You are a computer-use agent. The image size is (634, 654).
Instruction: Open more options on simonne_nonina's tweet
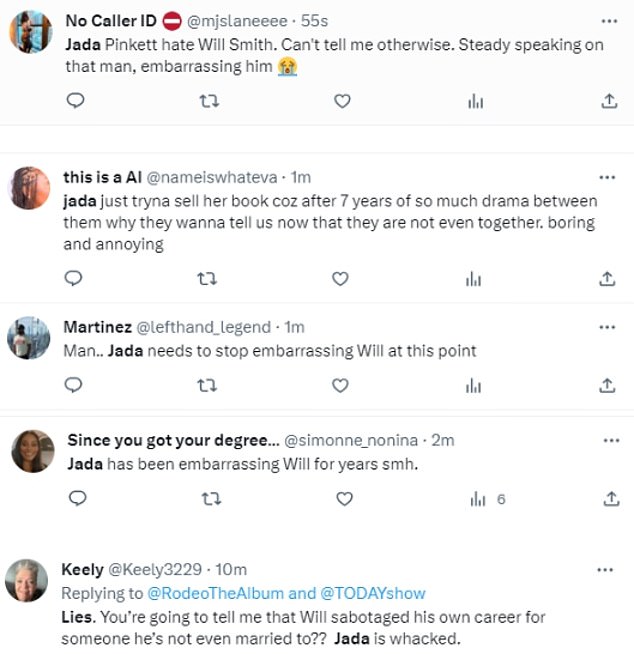[607, 440]
